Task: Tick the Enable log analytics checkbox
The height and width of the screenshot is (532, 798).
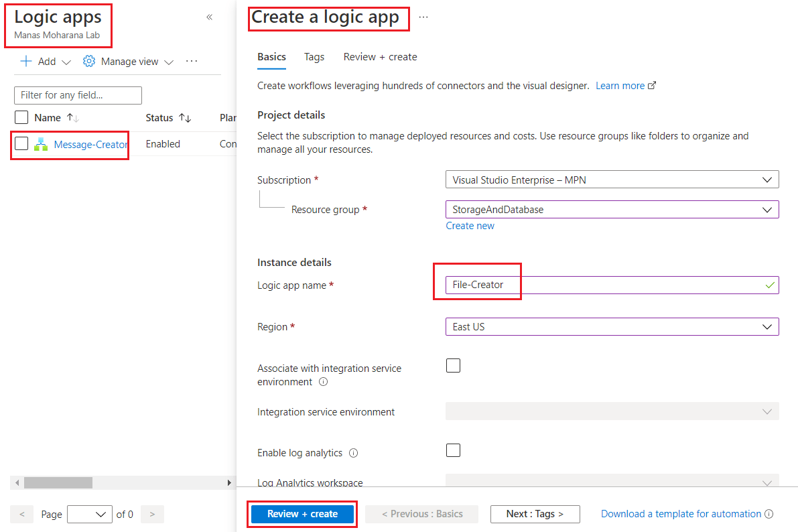Action: [x=453, y=450]
